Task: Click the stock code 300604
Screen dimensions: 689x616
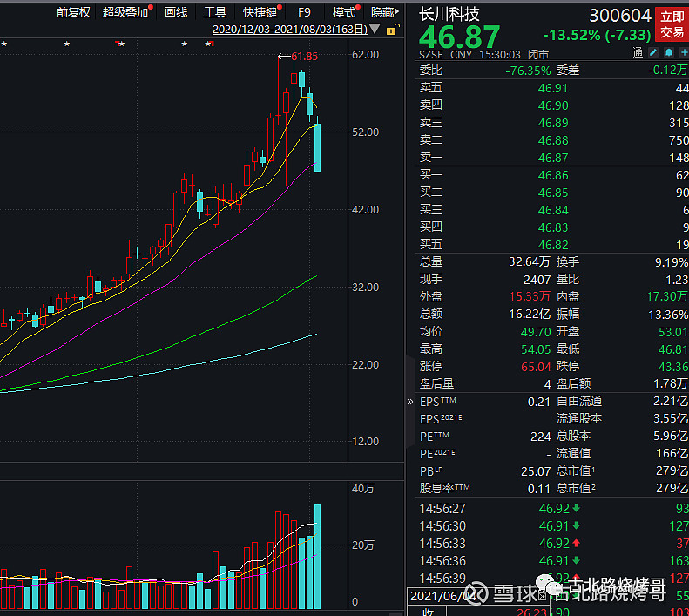Action: point(620,16)
